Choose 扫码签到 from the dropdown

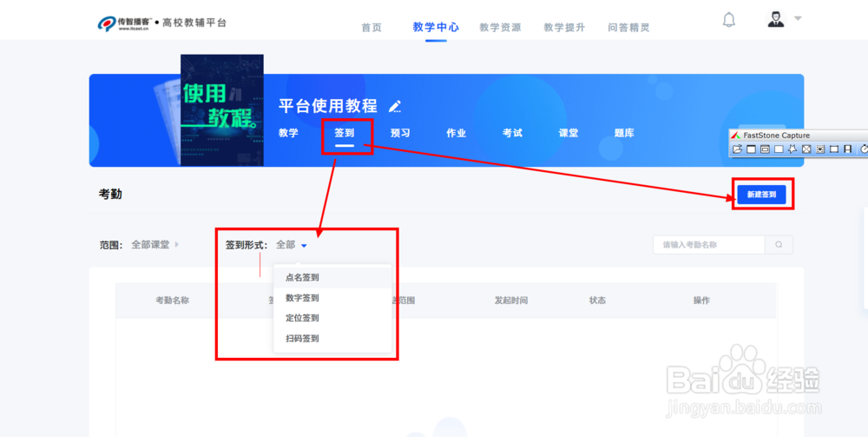[x=332, y=339]
